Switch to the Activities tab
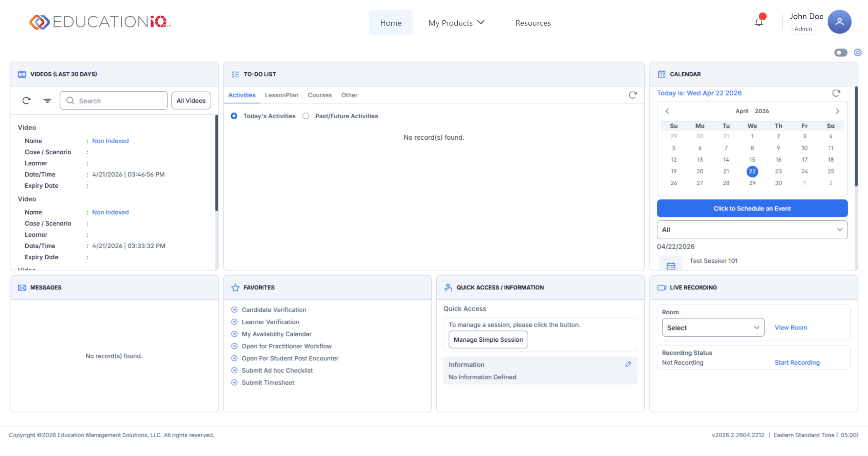Image resolution: width=868 pixels, height=456 pixels. coord(242,95)
